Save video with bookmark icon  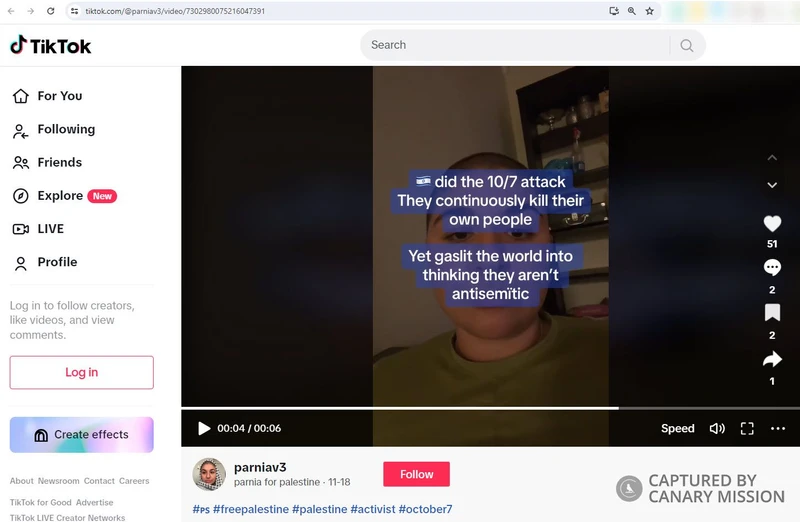[772, 312]
